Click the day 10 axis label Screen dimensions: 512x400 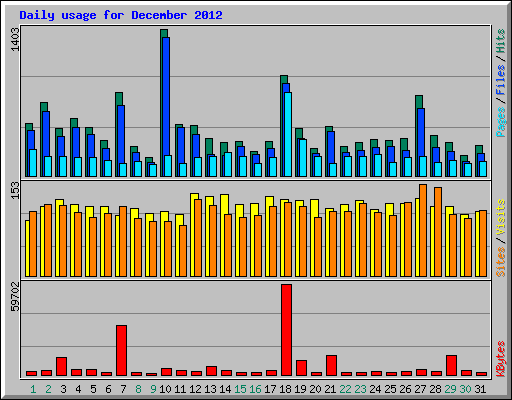coord(165,389)
